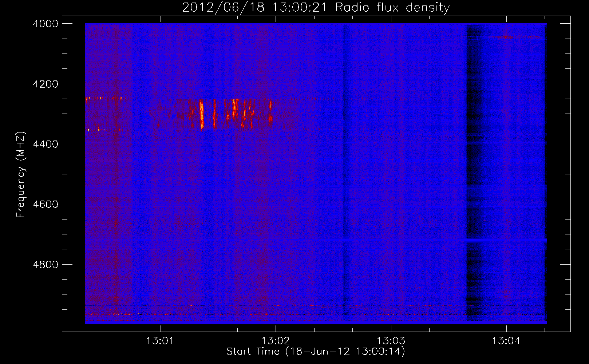This screenshot has width=589, height=364.
Task: Click the 4200 frequency tick label
Action: (46, 84)
